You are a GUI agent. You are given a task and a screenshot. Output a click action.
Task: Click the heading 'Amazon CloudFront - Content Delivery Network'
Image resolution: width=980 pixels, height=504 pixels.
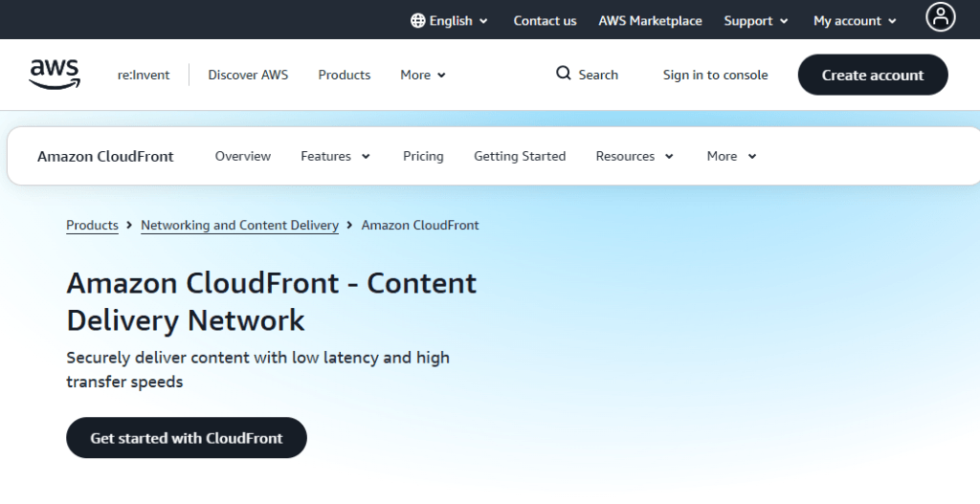pyautogui.click(x=271, y=301)
